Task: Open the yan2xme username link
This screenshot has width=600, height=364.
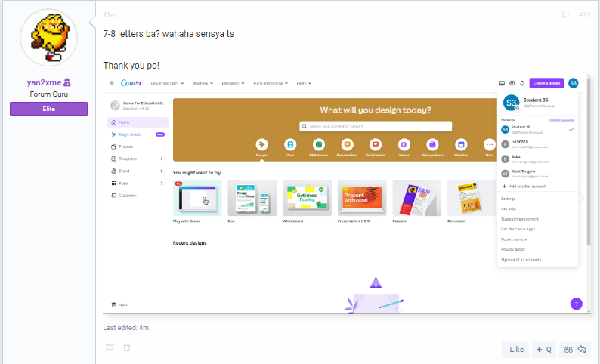Action: [44, 82]
